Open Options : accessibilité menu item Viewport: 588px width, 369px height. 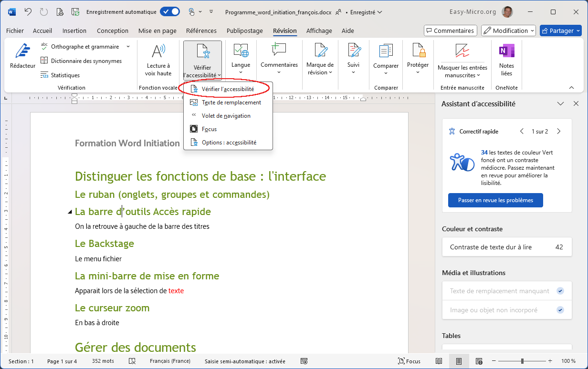coord(228,142)
